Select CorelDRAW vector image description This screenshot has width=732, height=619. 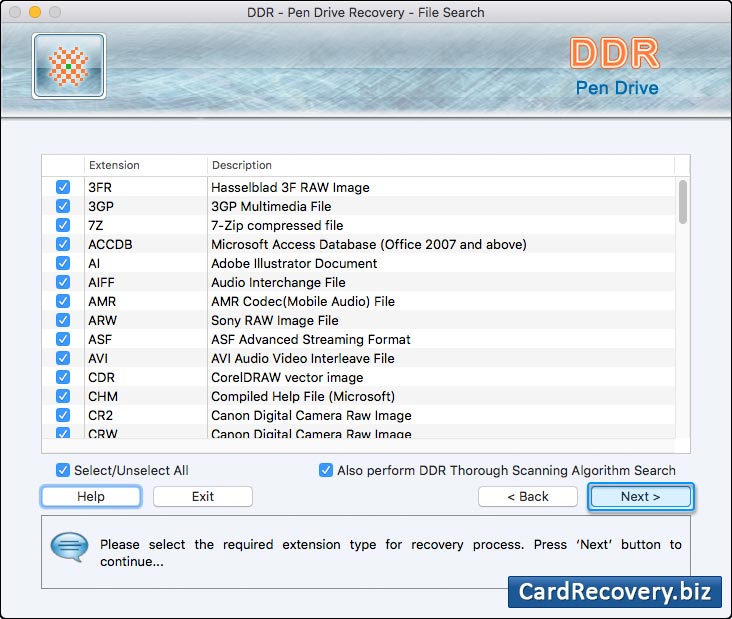[287, 377]
